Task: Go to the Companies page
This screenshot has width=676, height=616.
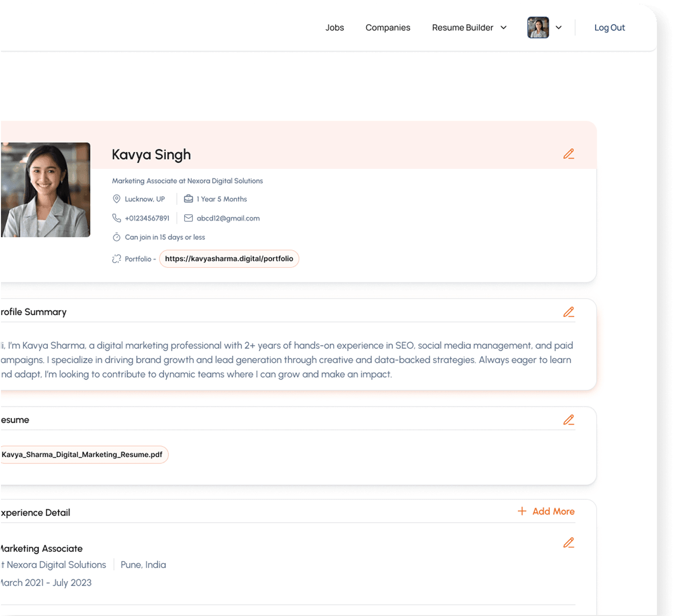Action: point(388,28)
